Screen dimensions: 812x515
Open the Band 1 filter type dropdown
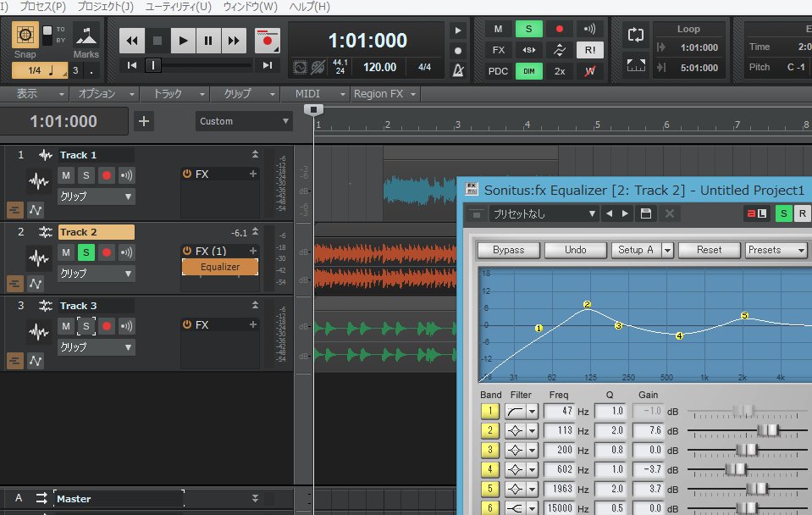(532, 412)
